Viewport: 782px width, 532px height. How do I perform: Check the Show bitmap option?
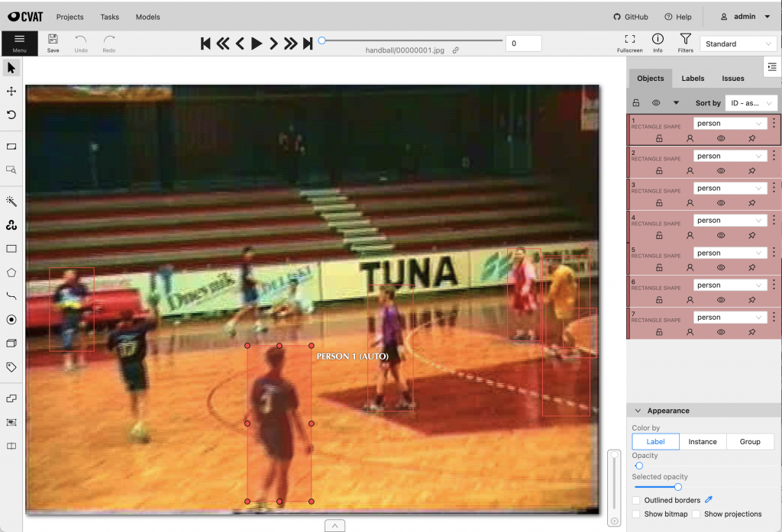tap(637, 514)
